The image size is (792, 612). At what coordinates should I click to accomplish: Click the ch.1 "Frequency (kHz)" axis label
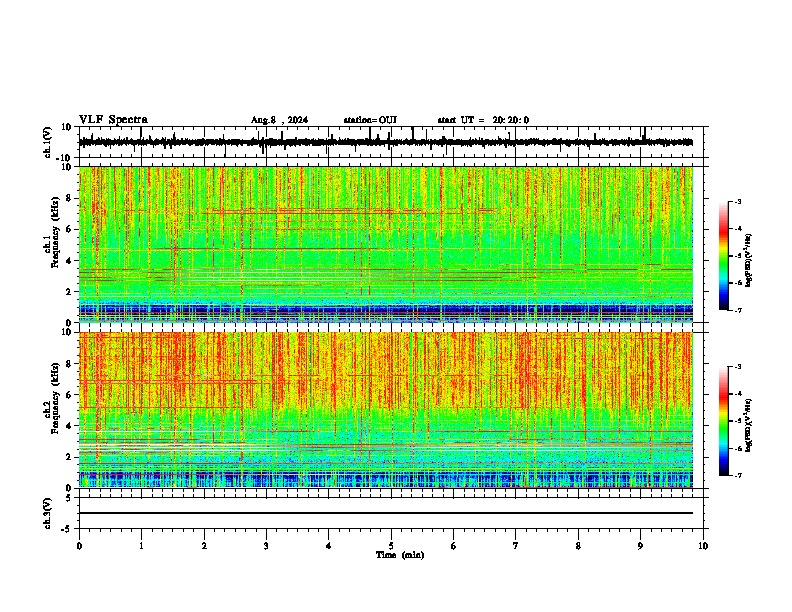pyautogui.click(x=55, y=232)
